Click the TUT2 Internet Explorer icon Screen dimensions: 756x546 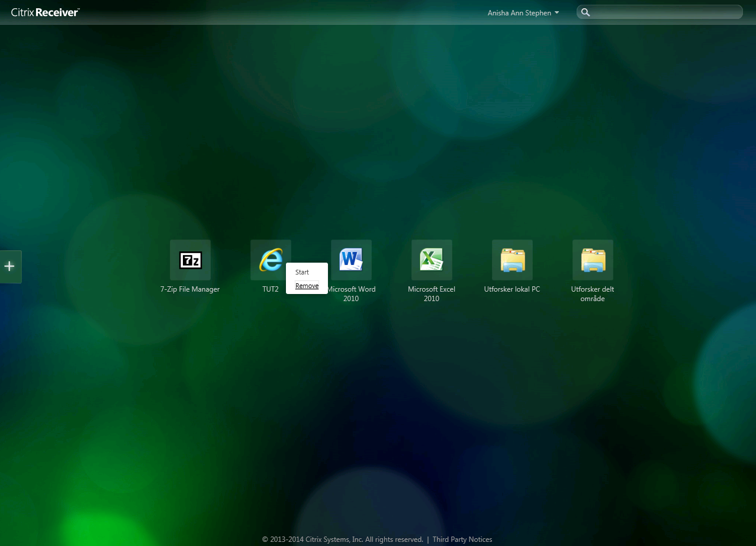coord(269,259)
